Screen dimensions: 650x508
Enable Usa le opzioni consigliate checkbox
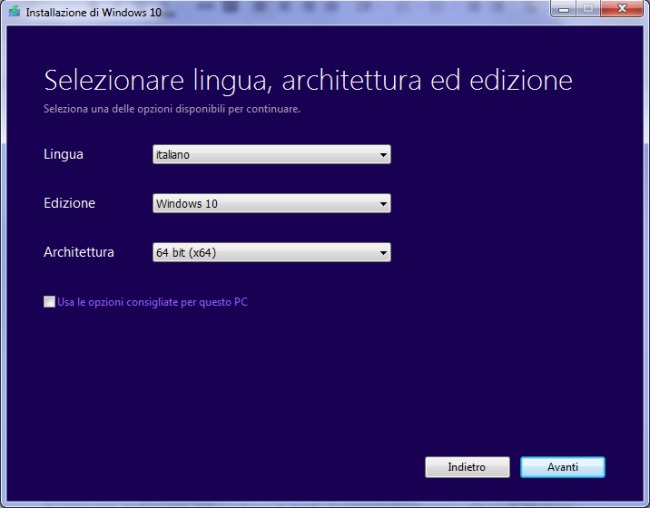tap(49, 301)
